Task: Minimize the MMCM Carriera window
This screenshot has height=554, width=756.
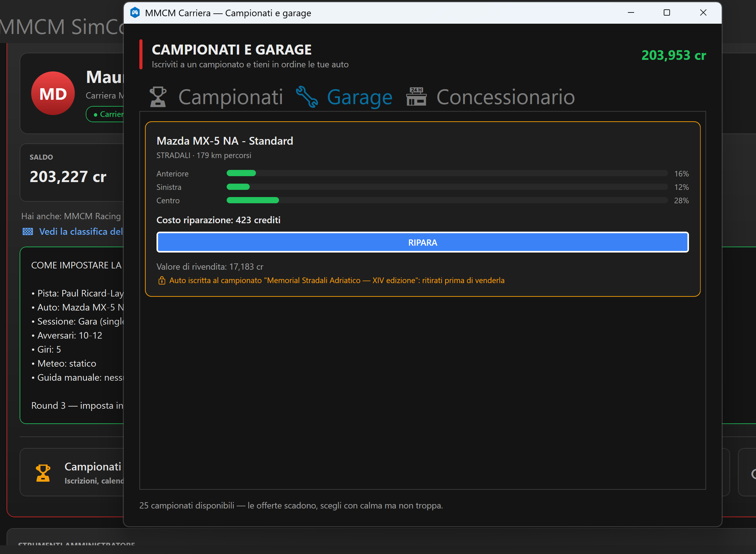Action: [631, 13]
